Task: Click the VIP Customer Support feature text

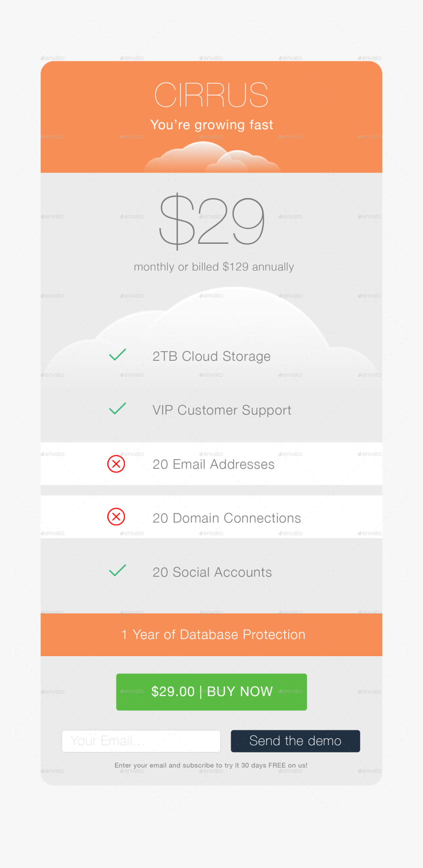Action: 222,410
